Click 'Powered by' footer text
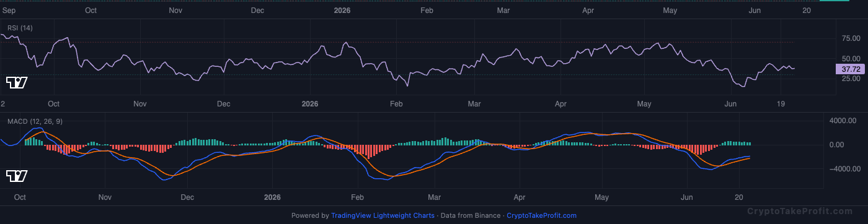 click(310, 215)
